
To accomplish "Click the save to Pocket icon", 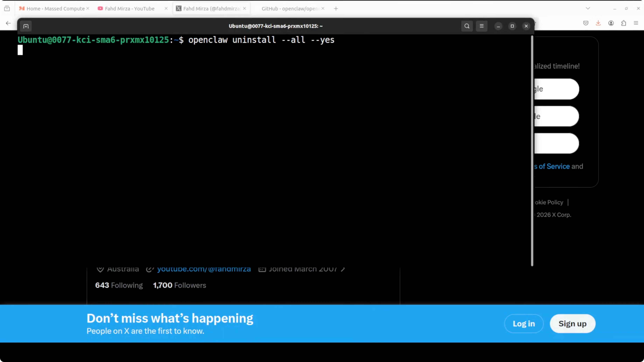I will tap(586, 23).
